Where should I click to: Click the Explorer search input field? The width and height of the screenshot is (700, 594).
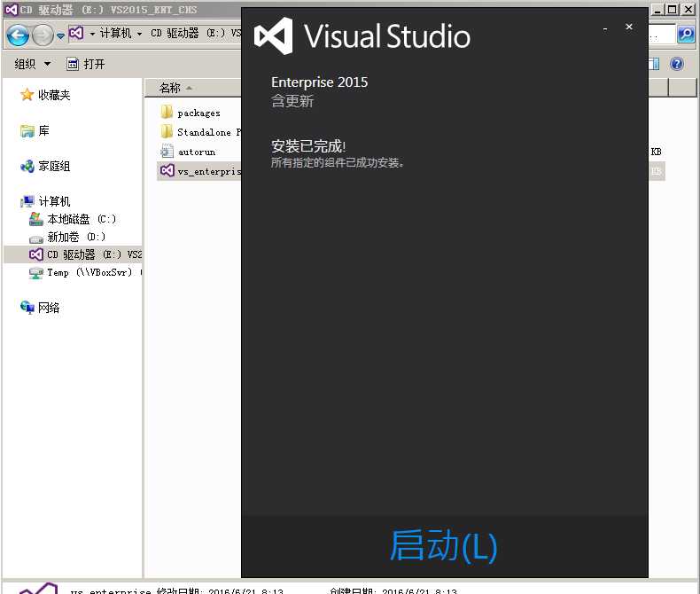662,35
